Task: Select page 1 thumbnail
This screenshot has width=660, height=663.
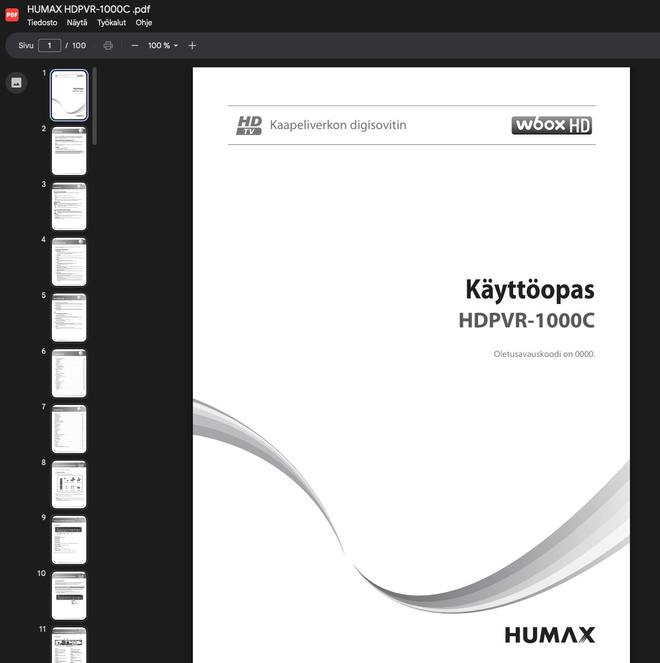Action: (x=69, y=95)
